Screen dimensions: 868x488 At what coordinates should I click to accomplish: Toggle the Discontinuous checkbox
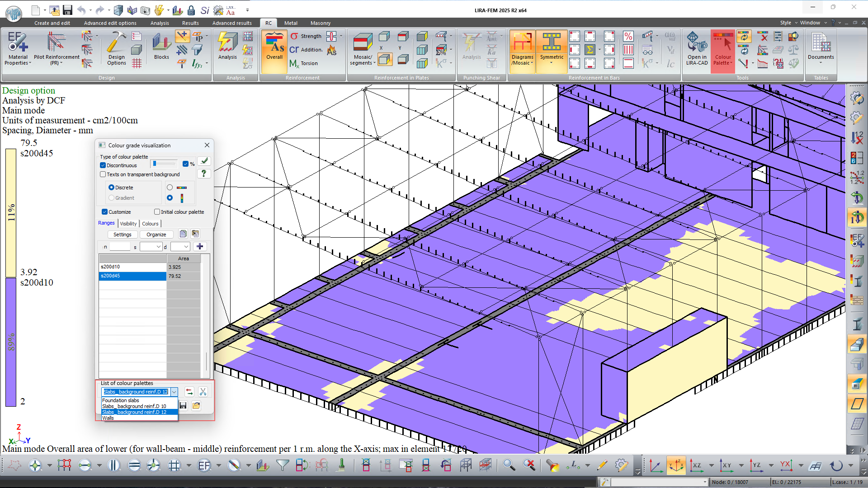(x=103, y=165)
